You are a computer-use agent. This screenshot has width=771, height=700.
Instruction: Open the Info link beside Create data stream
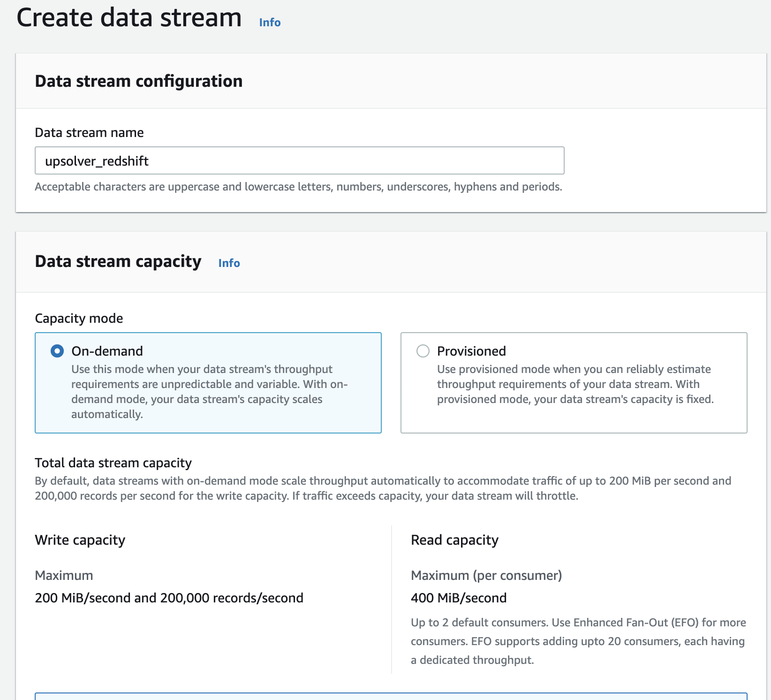coord(270,23)
